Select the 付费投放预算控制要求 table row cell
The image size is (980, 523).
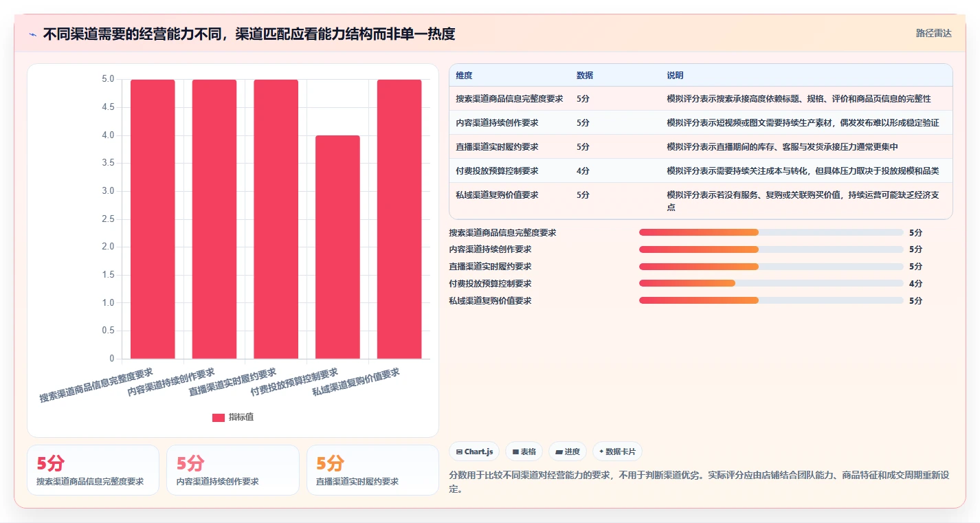click(509, 170)
